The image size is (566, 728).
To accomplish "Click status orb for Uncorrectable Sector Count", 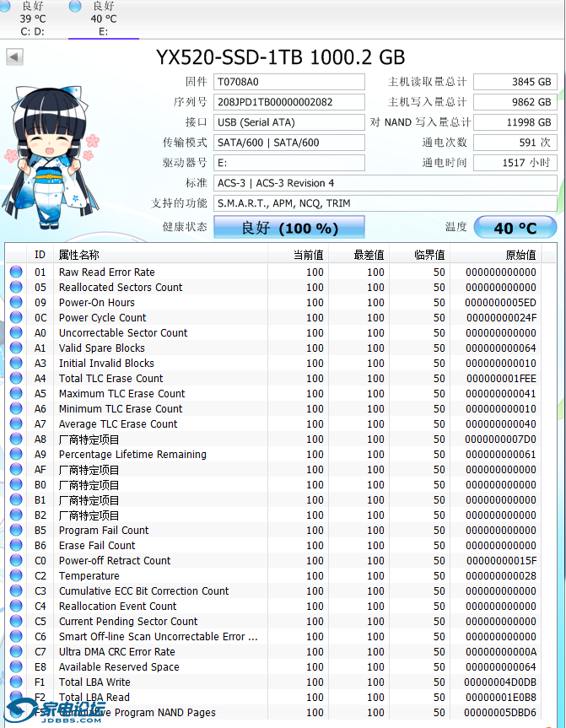I will tap(16, 332).
